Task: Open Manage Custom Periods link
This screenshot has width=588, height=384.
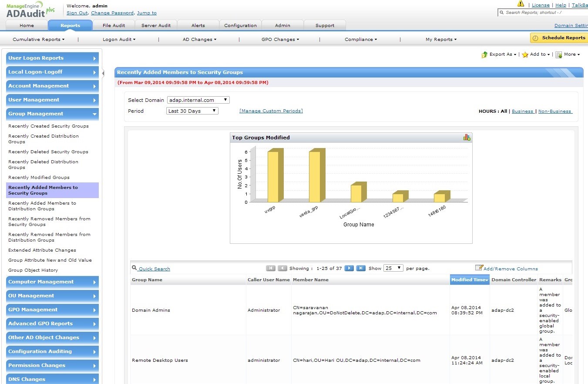Action: pos(271,111)
